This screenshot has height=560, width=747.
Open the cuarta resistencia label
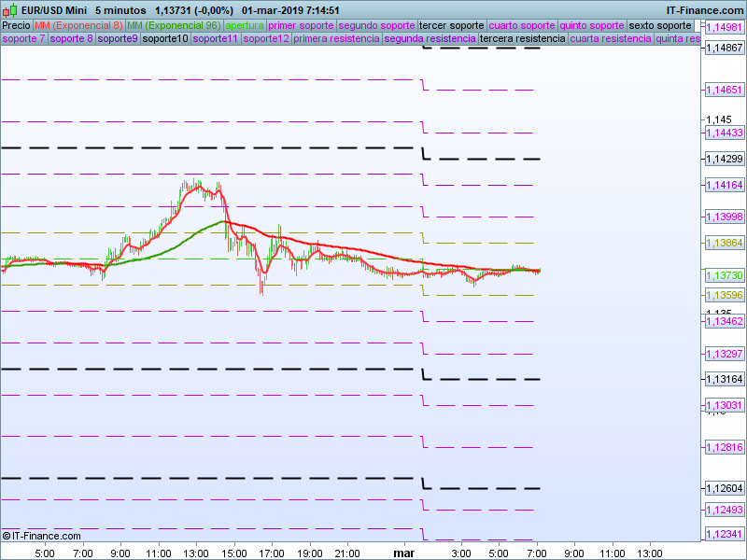610,39
